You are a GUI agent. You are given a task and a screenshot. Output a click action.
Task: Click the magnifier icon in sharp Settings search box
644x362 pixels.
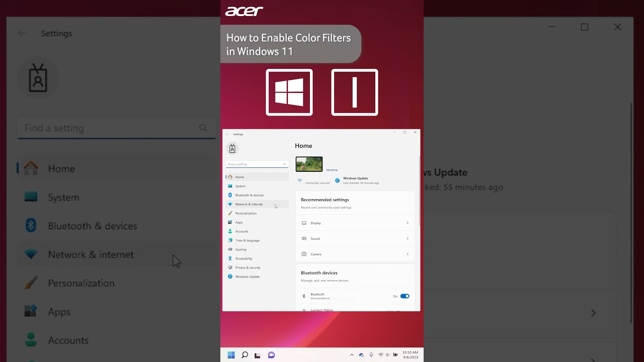284,164
